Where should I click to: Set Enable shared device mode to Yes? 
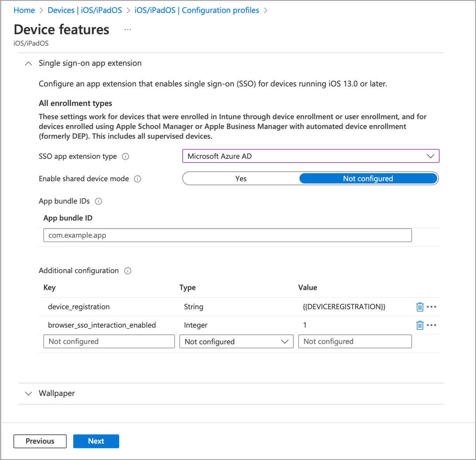(x=241, y=178)
